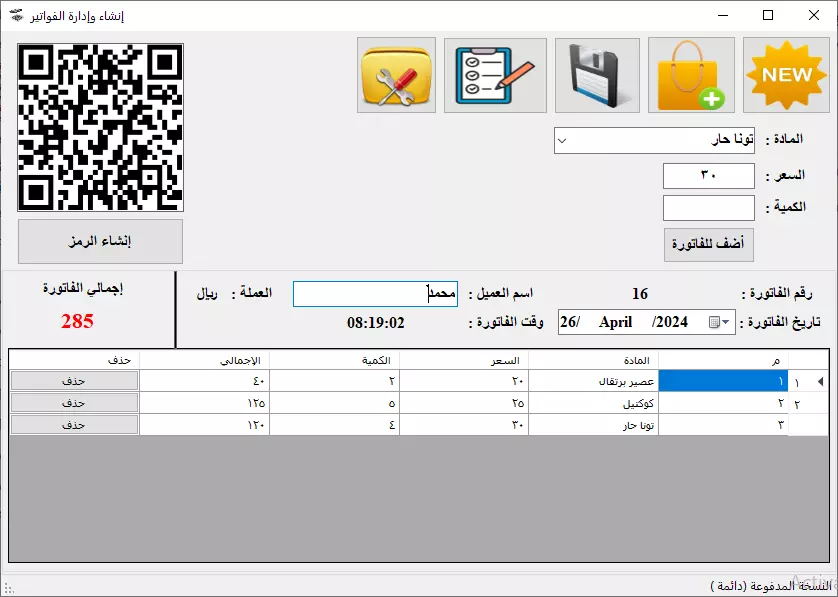The height and width of the screenshot is (597, 838).
Task: Remove the تونا حار row via حذف
Action: pyautogui.click(x=74, y=424)
